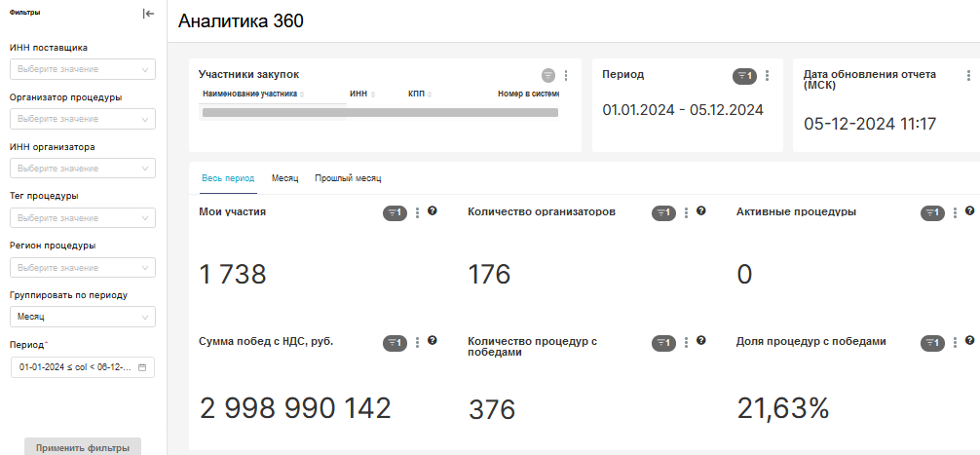This screenshot has height=455, width=980.
Task: Click filter badge on Количество организаторов card
Action: pyautogui.click(x=663, y=212)
